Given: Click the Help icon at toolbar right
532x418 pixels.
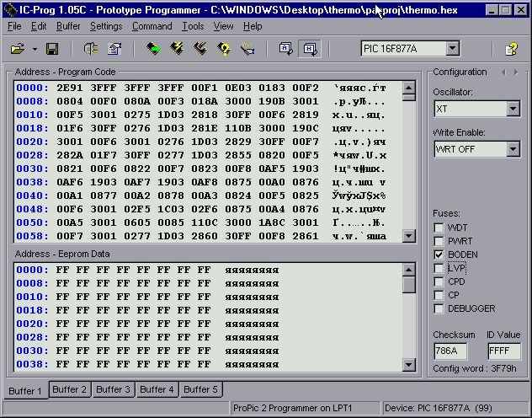Looking at the screenshot, I should pos(511,49).
